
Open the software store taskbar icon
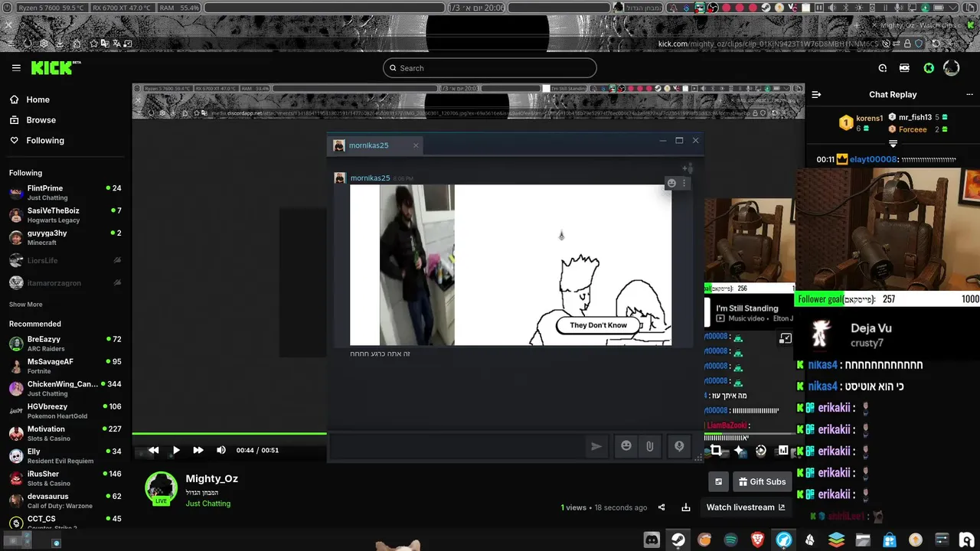(889, 540)
